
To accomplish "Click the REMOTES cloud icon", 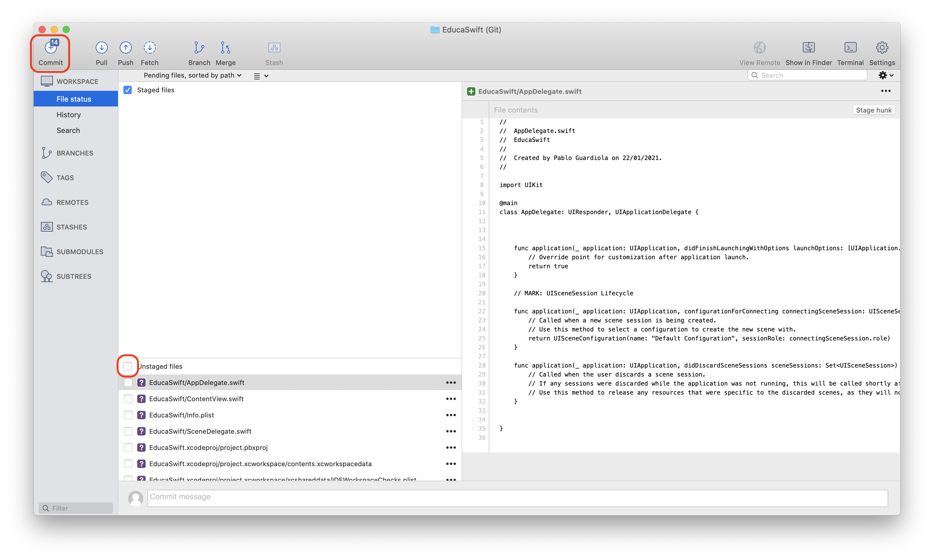I will tap(46, 202).
